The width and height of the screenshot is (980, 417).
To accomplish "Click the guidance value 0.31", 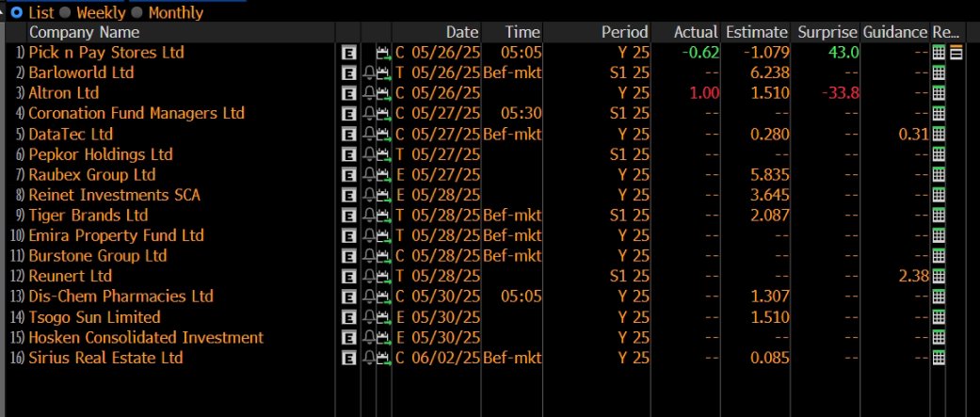I will (913, 135).
